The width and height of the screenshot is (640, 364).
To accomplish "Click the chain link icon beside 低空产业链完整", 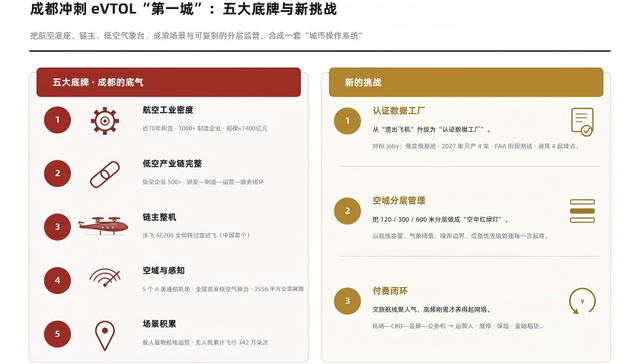I will tap(105, 174).
